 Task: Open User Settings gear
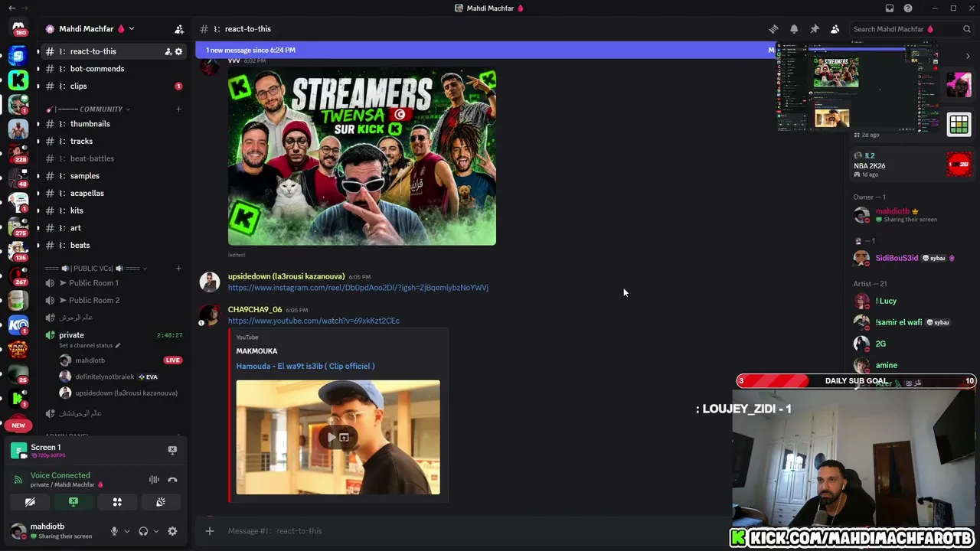click(x=172, y=531)
